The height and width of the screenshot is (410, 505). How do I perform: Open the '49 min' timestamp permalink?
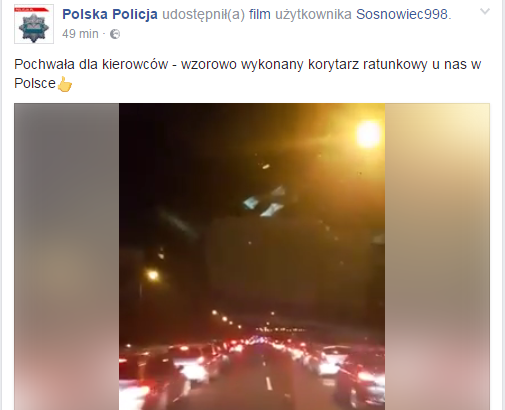click(x=80, y=34)
